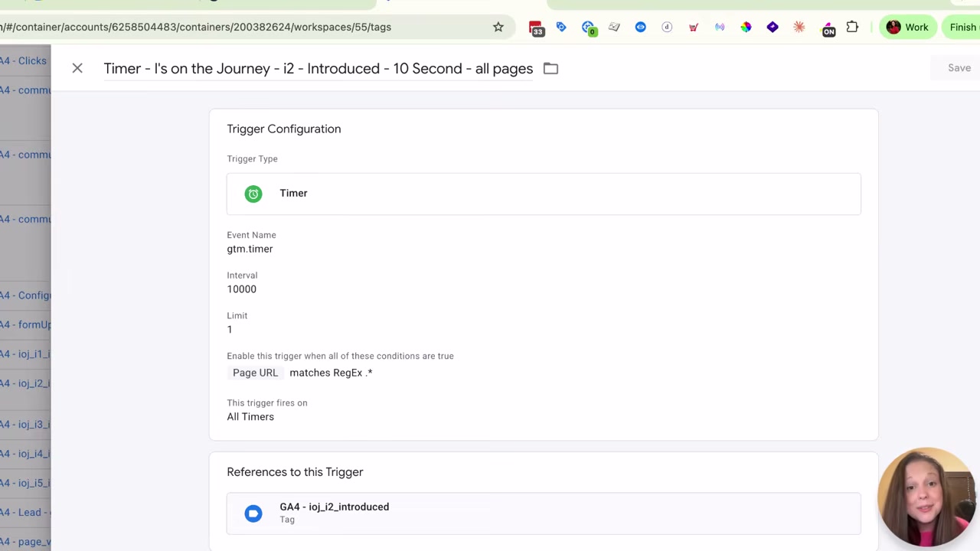Select the ioj_i1 tag row in background list
Viewport: 980px width, 551px height.
click(x=25, y=354)
